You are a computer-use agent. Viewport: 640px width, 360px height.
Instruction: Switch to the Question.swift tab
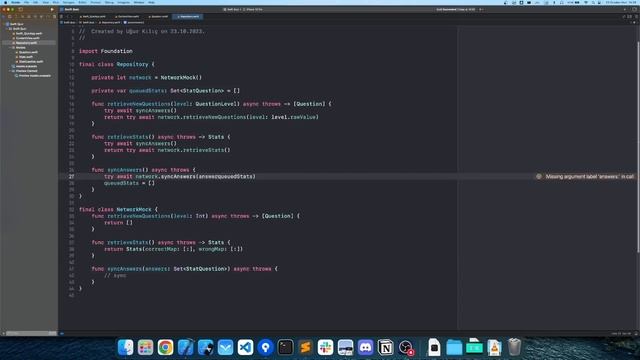click(158, 17)
